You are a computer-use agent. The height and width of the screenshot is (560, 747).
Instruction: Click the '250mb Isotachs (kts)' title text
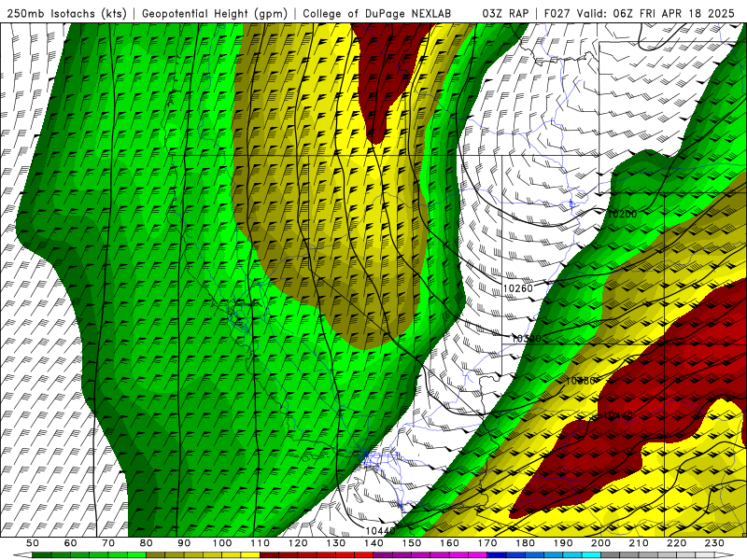(66, 14)
